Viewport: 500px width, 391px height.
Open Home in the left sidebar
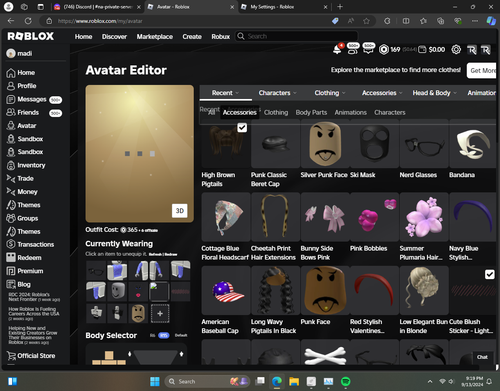click(x=21, y=73)
